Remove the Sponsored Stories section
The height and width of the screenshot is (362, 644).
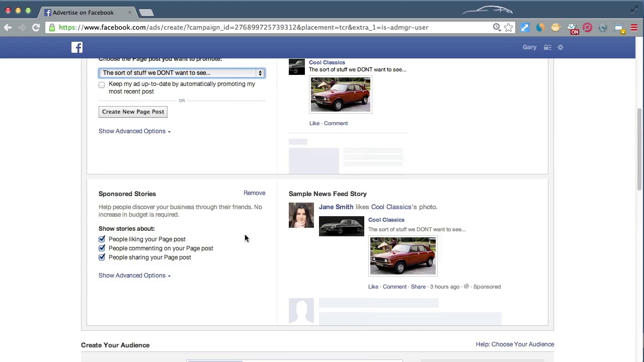254,193
